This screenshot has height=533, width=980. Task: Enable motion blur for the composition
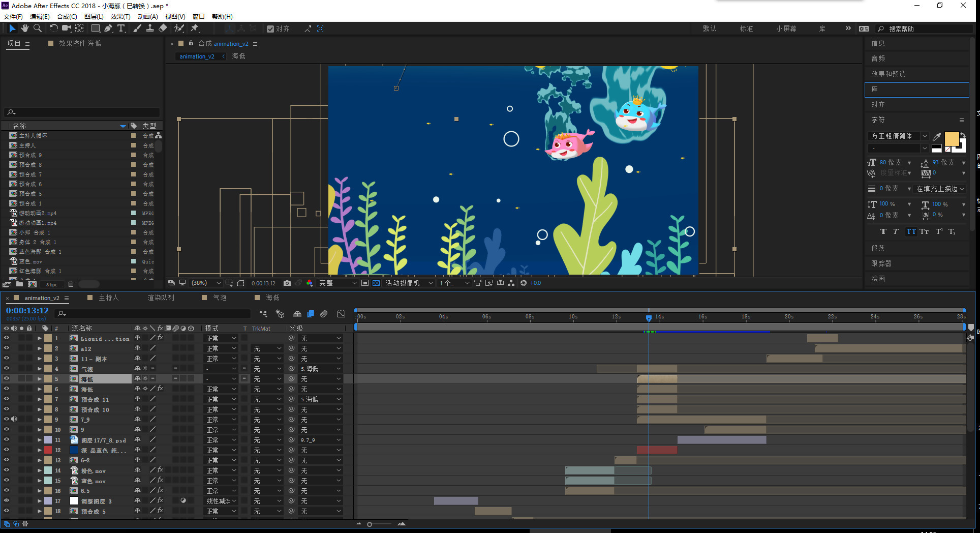tap(324, 314)
